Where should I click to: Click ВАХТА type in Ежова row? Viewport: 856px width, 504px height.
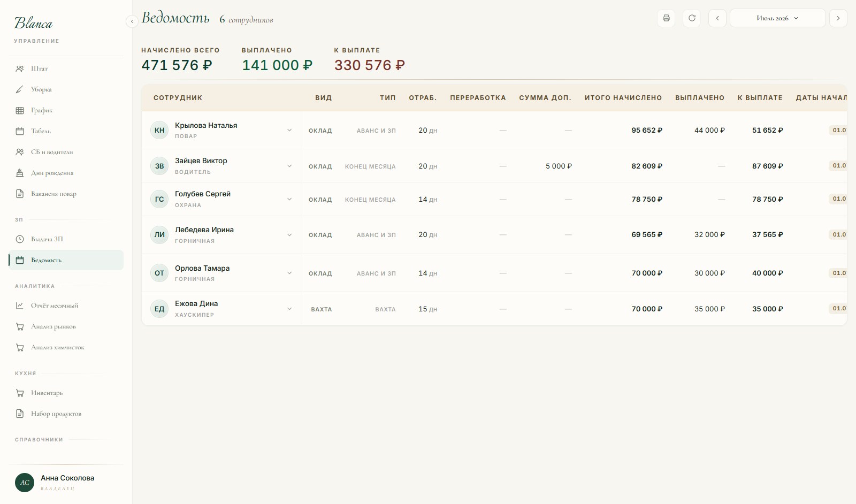point(385,309)
